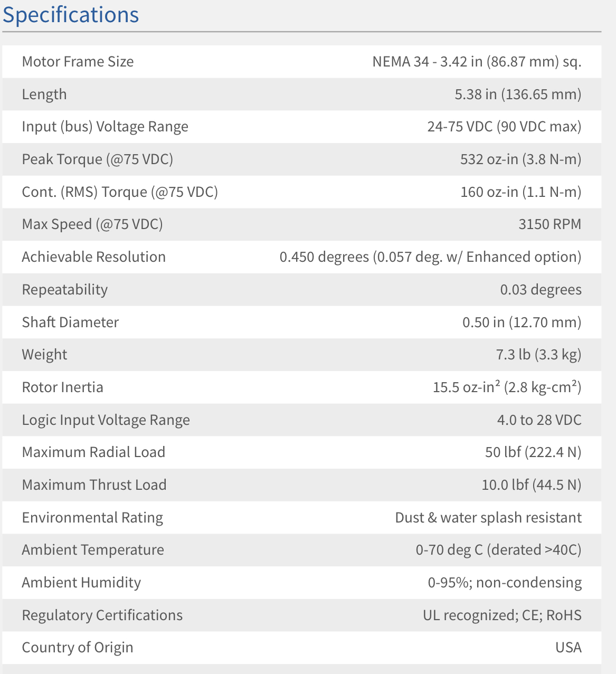
Task: Select the NEMA 34 frame size value
Action: (476, 62)
